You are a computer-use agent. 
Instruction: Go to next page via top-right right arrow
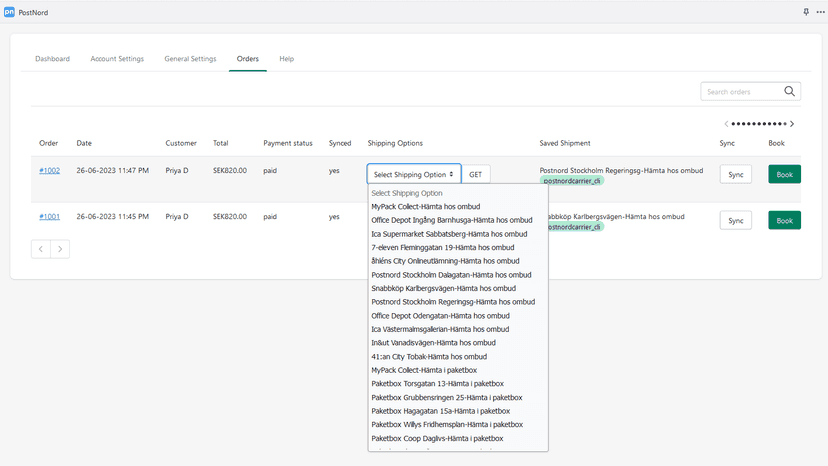[792, 124]
